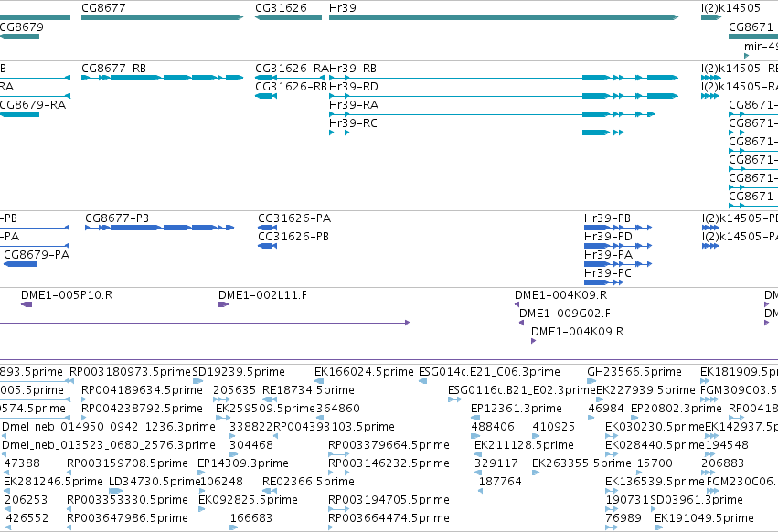Click EST RE02366.5prime
The image size is (778, 532).
click(309, 482)
